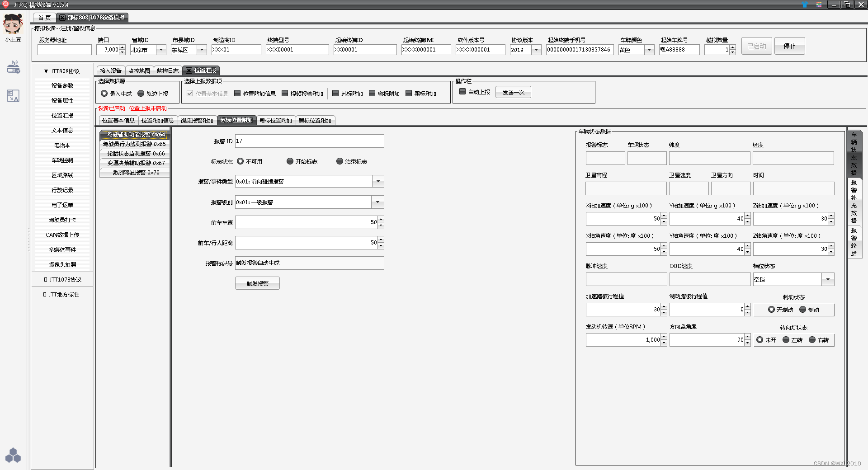Click the 发送一次 button
The image size is (868, 470).
coord(513,92)
